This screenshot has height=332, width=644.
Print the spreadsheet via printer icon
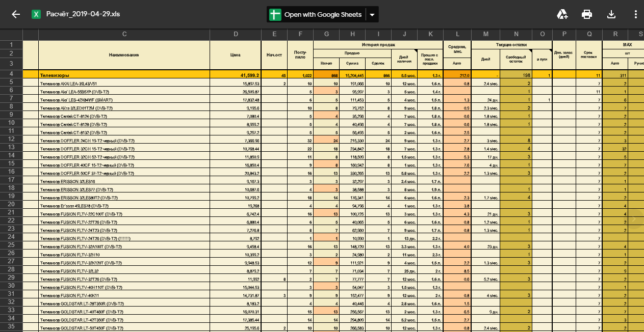click(x=587, y=14)
